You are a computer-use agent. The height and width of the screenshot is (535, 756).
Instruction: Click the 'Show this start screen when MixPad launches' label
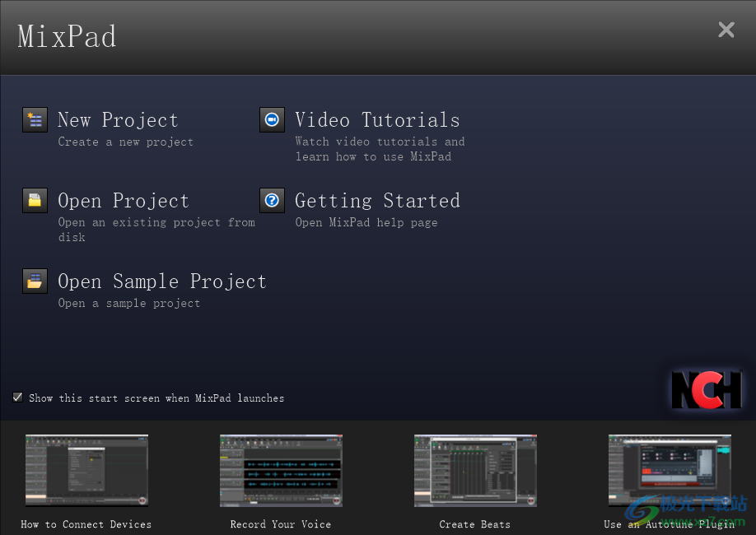156,398
